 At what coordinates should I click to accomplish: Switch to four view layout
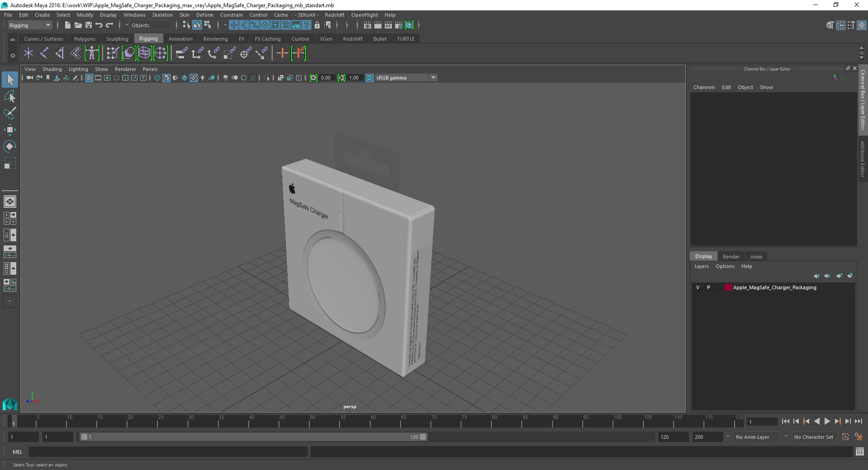[10, 218]
